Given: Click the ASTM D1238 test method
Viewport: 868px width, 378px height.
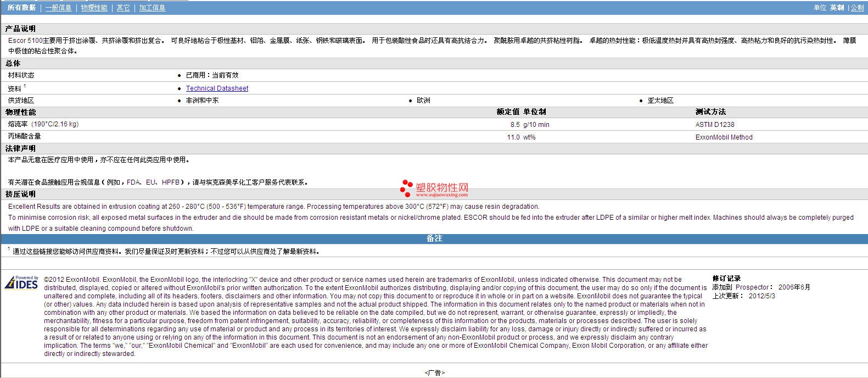Looking at the screenshot, I should pos(715,125).
